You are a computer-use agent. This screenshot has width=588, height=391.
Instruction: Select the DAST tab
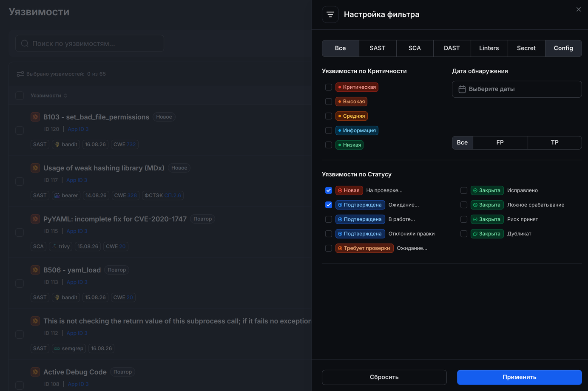coord(452,48)
